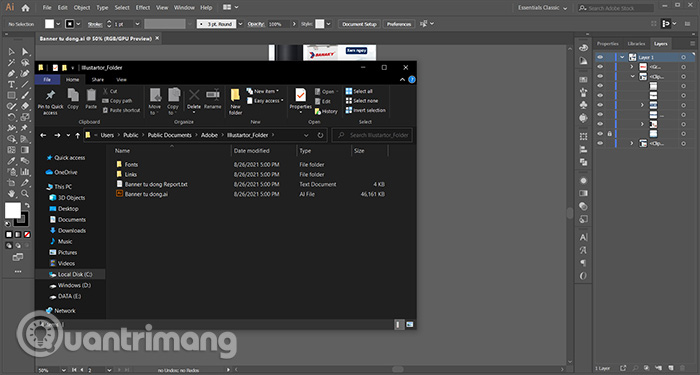Click Invert selection in ribbon
Image resolution: width=700 pixels, height=375 pixels.
tap(365, 110)
